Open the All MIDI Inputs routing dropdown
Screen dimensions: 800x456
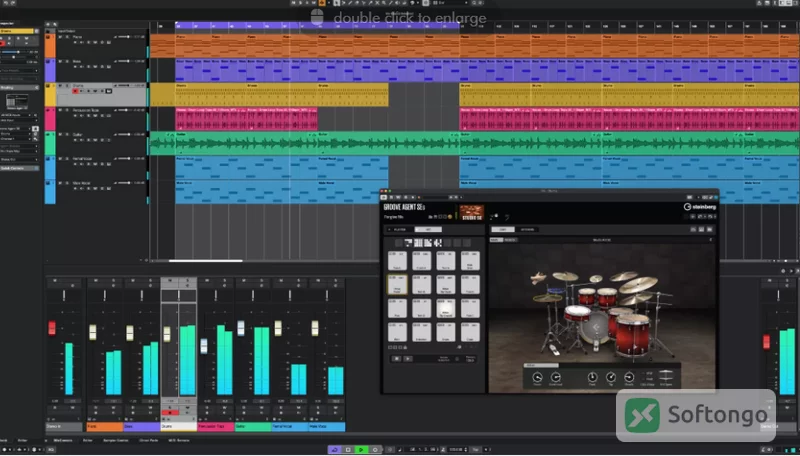click(x=15, y=115)
